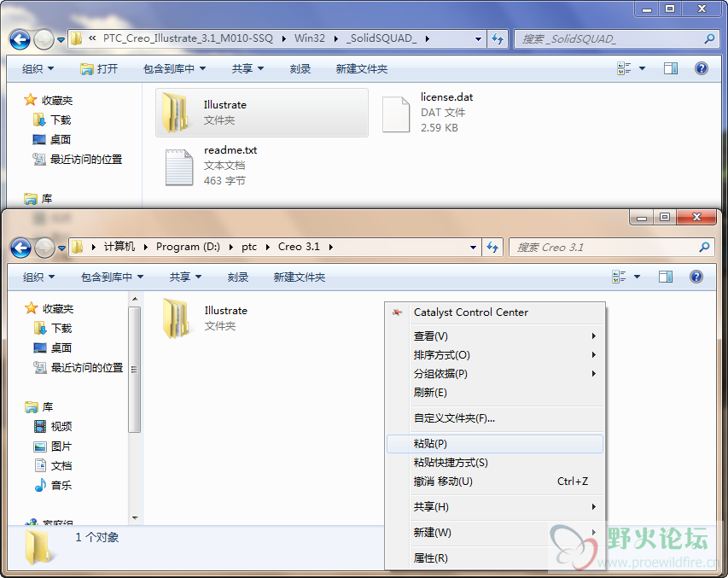Open help in Creo 3.1 window
728x578 pixels.
coord(696,277)
